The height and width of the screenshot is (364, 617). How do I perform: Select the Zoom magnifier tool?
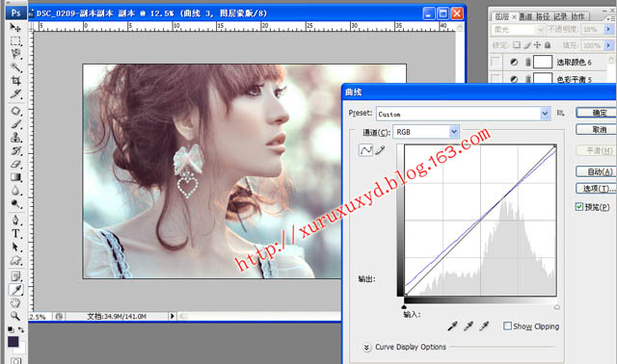(x=15, y=316)
